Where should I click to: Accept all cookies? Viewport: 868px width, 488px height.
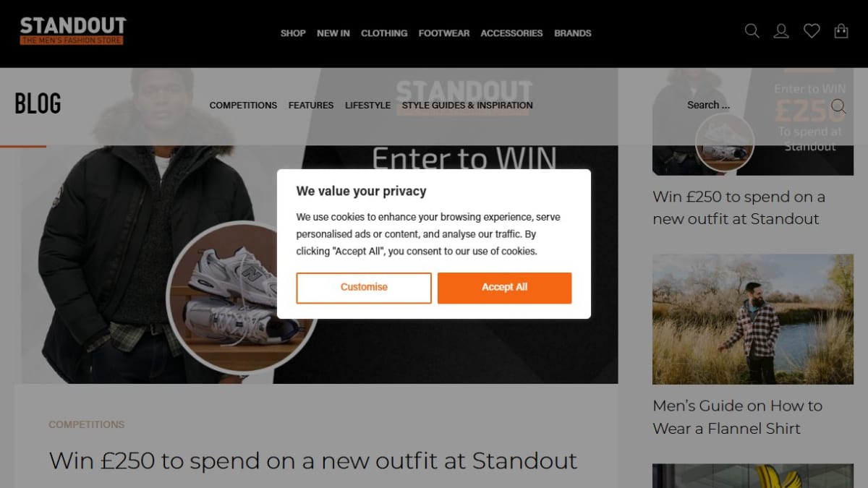click(504, 288)
